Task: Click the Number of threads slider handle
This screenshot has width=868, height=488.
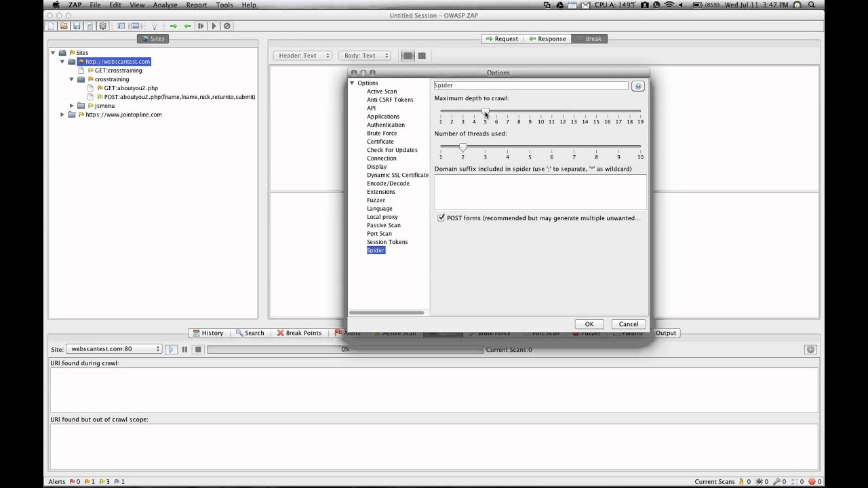Action: tap(462, 146)
